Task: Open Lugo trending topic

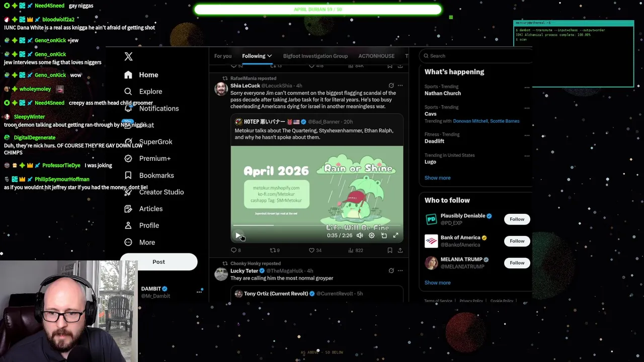Action: pos(430,162)
